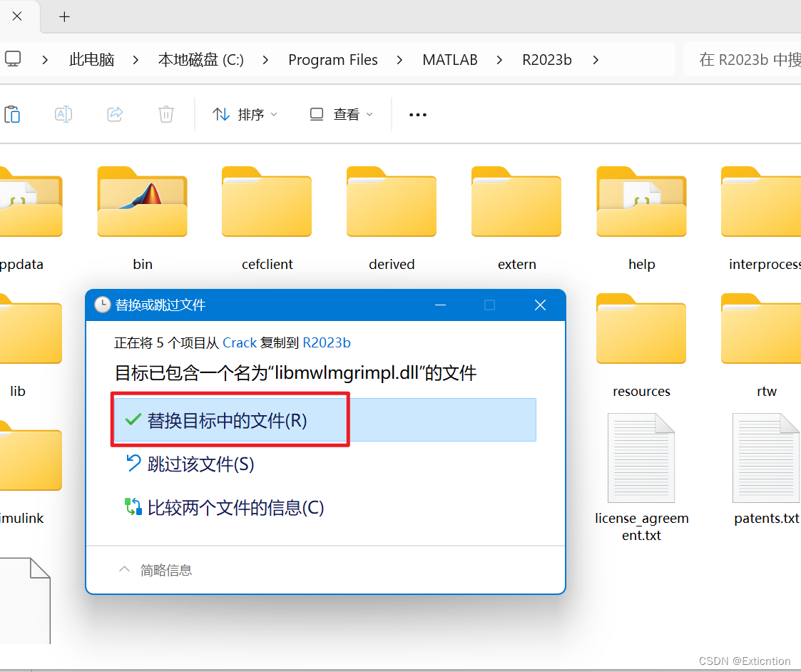Open the license_agreement.txt file
This screenshot has width=801, height=672.
(641, 457)
